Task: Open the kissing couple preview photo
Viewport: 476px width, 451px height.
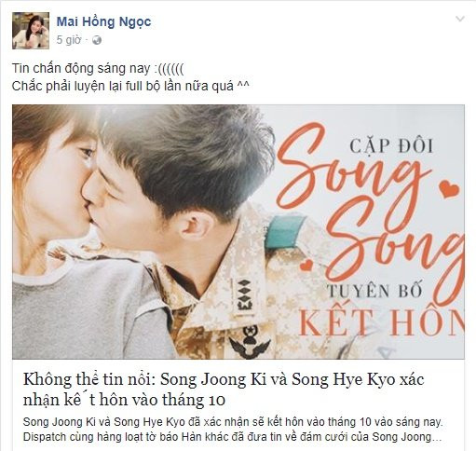Action: tap(238, 232)
